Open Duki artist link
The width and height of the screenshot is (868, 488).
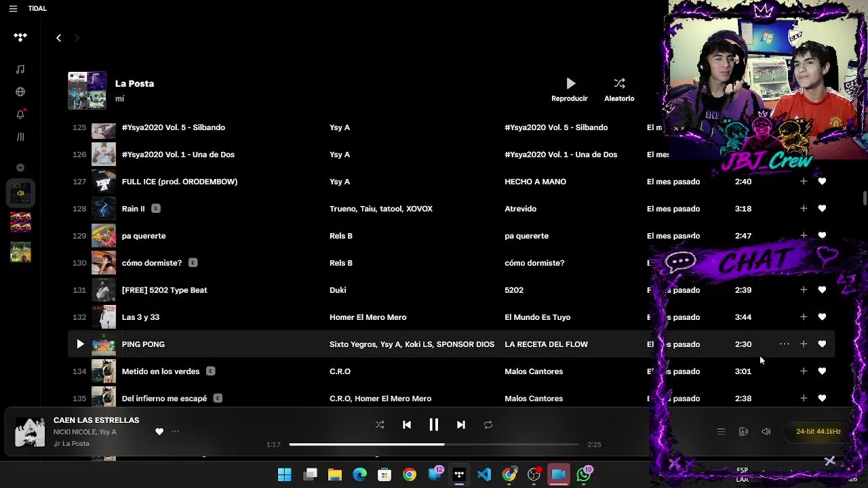[338, 290]
